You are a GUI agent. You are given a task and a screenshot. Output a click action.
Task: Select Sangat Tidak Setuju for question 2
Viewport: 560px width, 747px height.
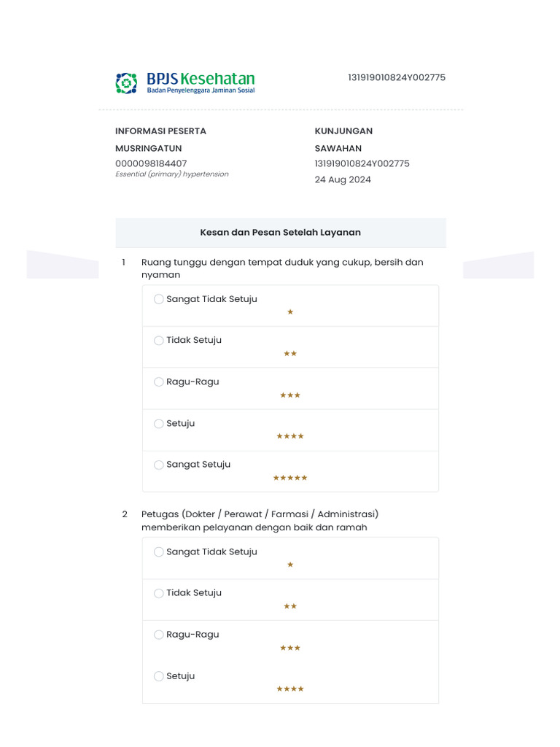[159, 552]
